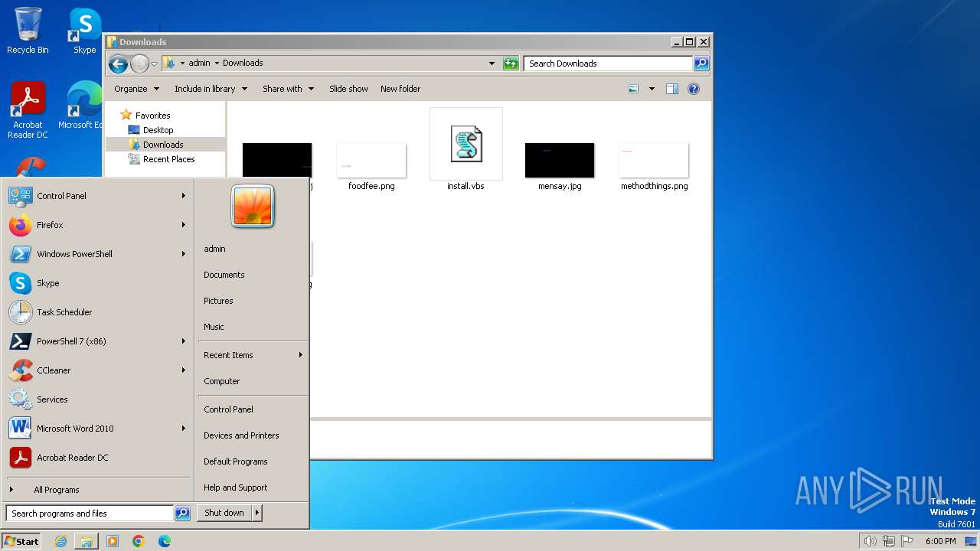Expand Microsoft Word 2010 jump list arrow
Image resolution: width=980 pixels, height=551 pixels.
[184, 429]
